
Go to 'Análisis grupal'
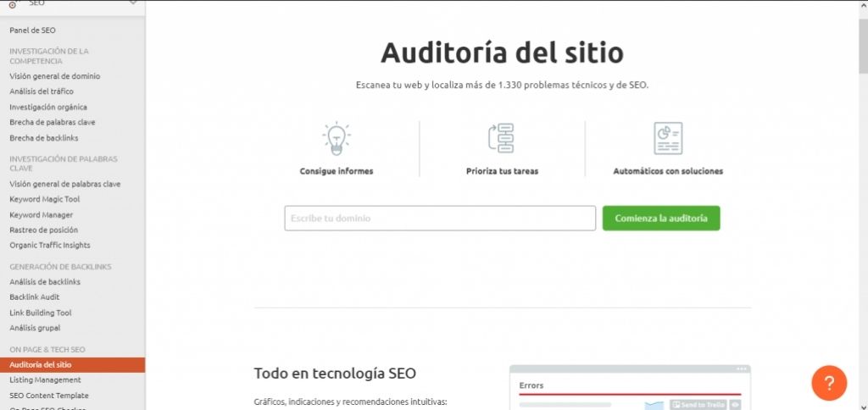(x=35, y=328)
